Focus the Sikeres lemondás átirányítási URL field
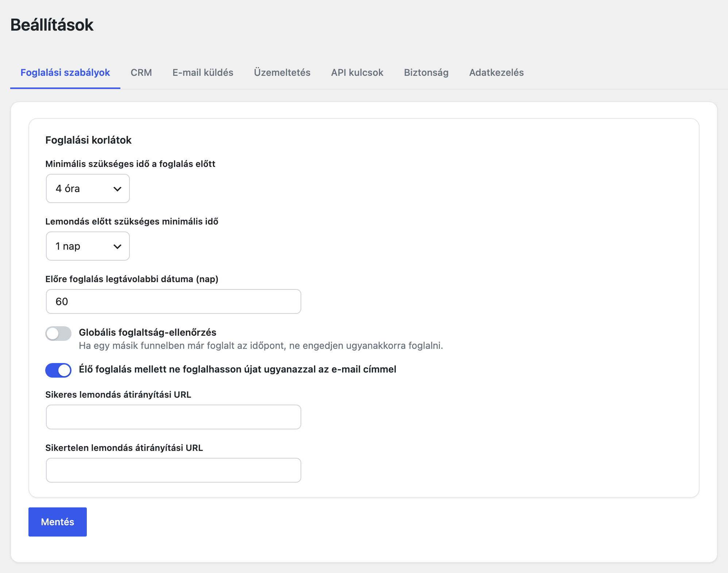Viewport: 728px width, 573px height. [174, 417]
